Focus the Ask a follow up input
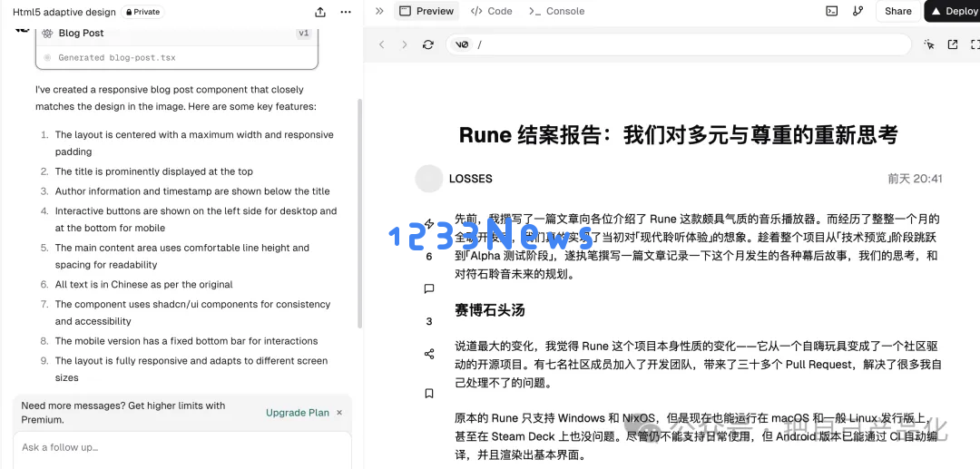Viewport: 980px width, 469px height. 181,449
